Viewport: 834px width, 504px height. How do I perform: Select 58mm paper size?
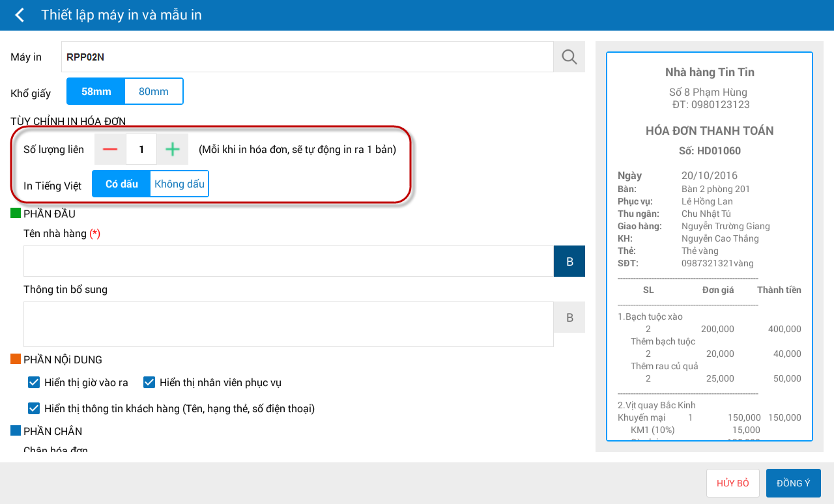click(96, 91)
